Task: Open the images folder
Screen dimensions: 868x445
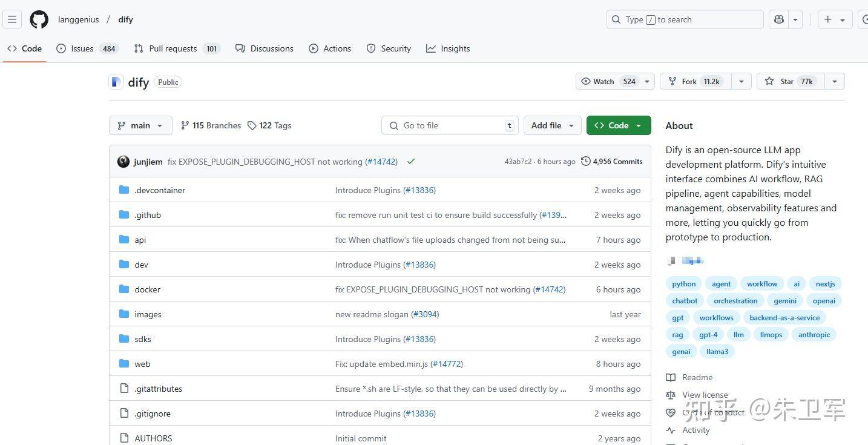Action: 148,314
